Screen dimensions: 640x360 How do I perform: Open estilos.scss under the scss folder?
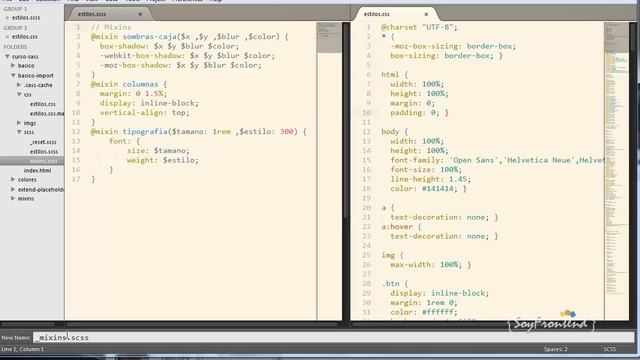44,151
